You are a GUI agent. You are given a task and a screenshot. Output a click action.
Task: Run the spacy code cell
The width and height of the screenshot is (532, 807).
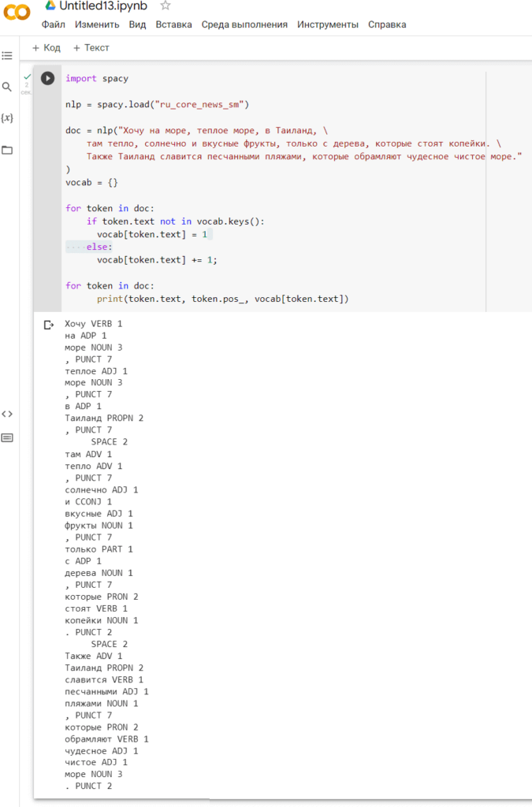click(47, 78)
